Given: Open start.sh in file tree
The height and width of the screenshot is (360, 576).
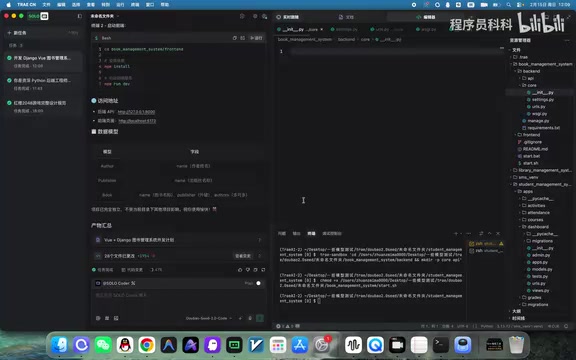Looking at the screenshot, I should click(528, 163).
